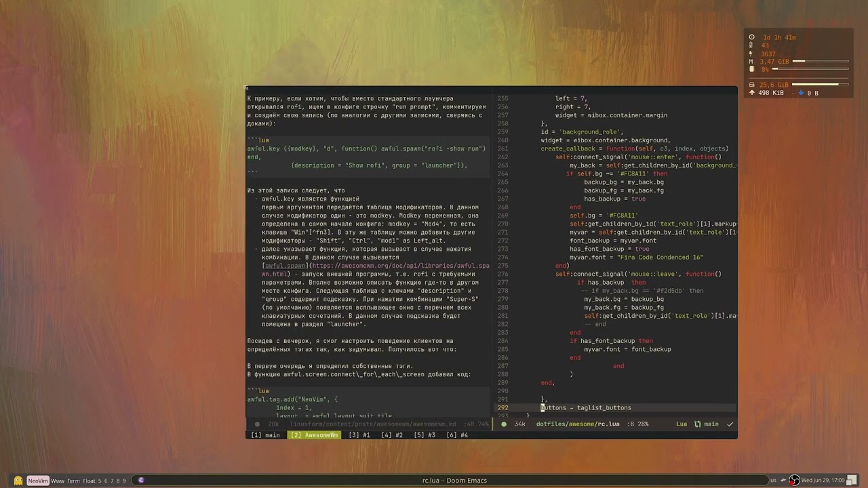Viewport: 868px width, 488px height.
Task: Click the git branch icon beside 'main' in modeline
Action: click(697, 424)
